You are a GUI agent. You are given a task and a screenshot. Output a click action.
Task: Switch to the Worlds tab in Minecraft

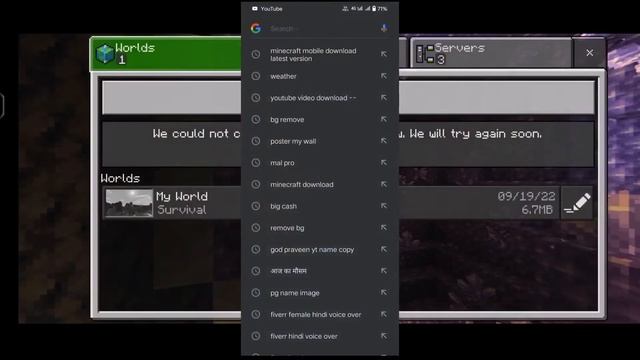(166, 53)
